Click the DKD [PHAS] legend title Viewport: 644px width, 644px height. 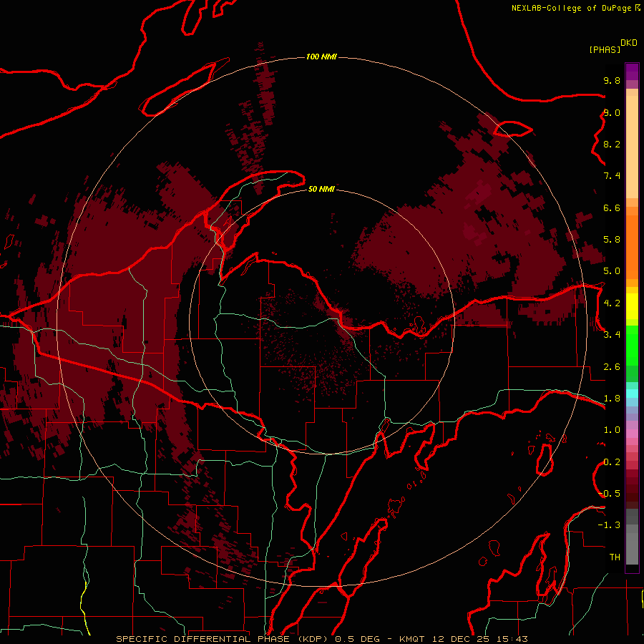[613, 47]
